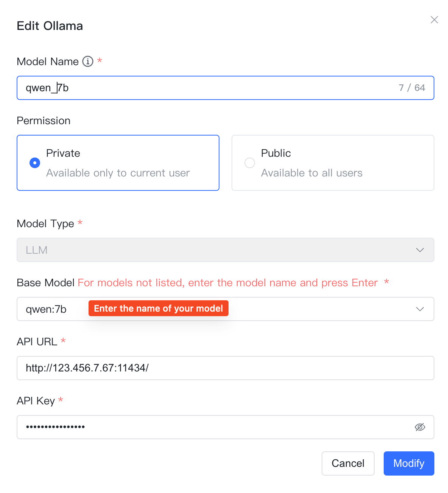Image resolution: width=448 pixels, height=493 pixels.
Task: Click the blue Modify button
Action: click(409, 463)
